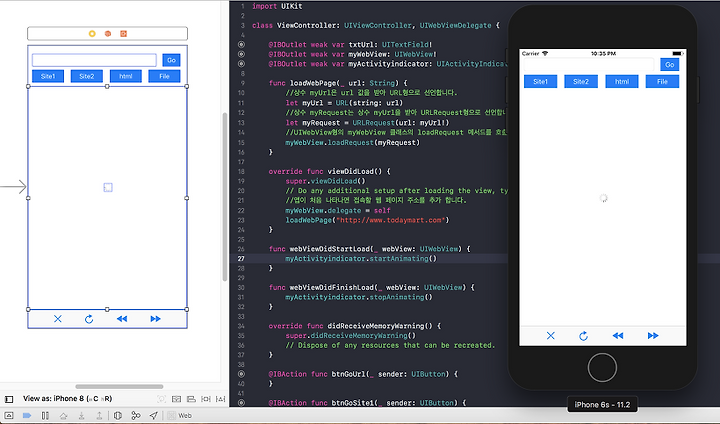This screenshot has width=720, height=424.
Task: Open the Align constraints icon
Action: (191, 399)
